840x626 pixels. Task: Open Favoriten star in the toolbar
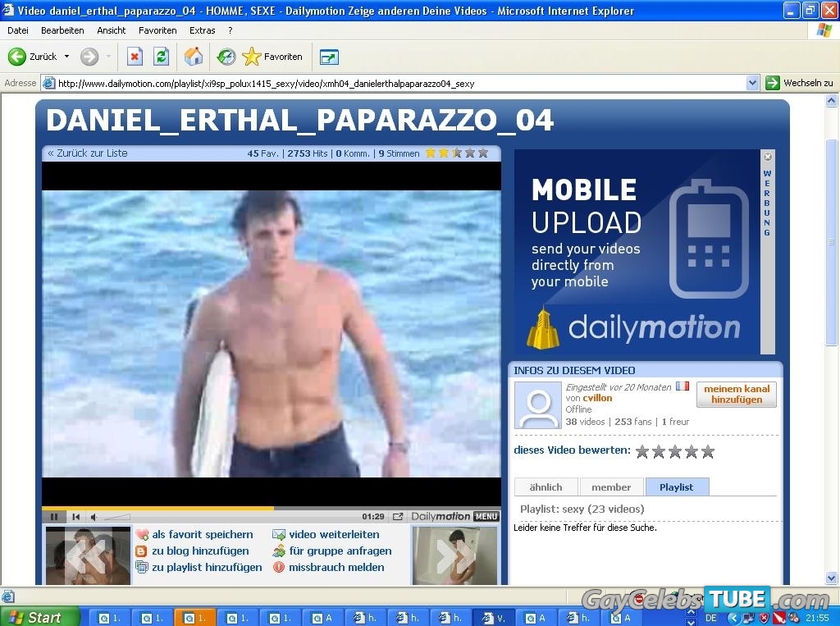point(272,57)
